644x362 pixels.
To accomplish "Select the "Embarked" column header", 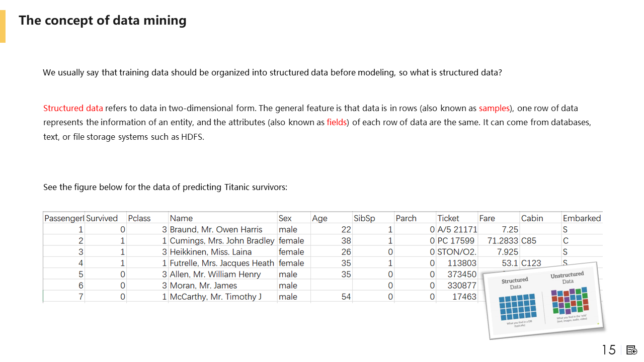I will pos(582,218).
